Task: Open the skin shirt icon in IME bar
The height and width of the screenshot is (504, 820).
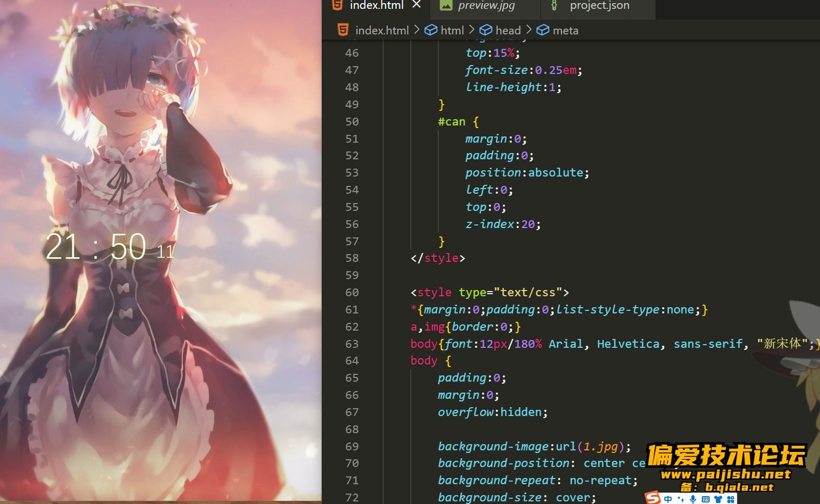Action: [x=718, y=499]
